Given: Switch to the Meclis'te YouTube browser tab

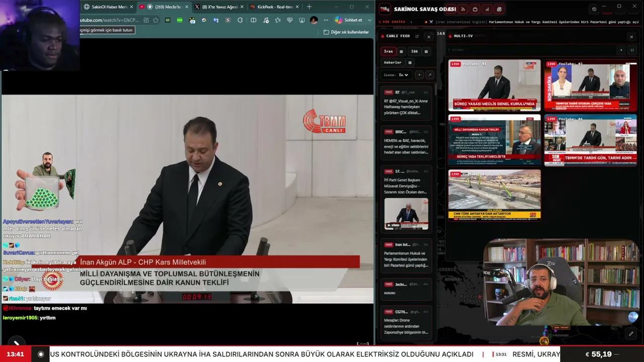Looking at the screenshot, I should click(x=164, y=7).
